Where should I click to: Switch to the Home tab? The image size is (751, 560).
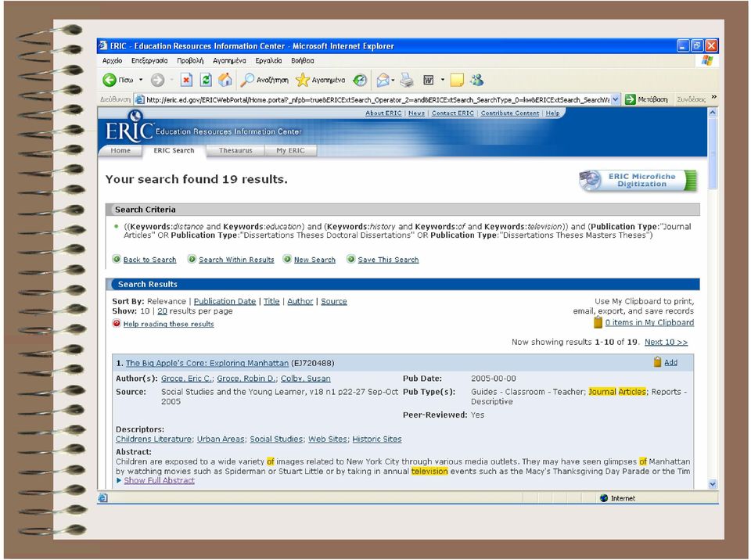pos(120,150)
